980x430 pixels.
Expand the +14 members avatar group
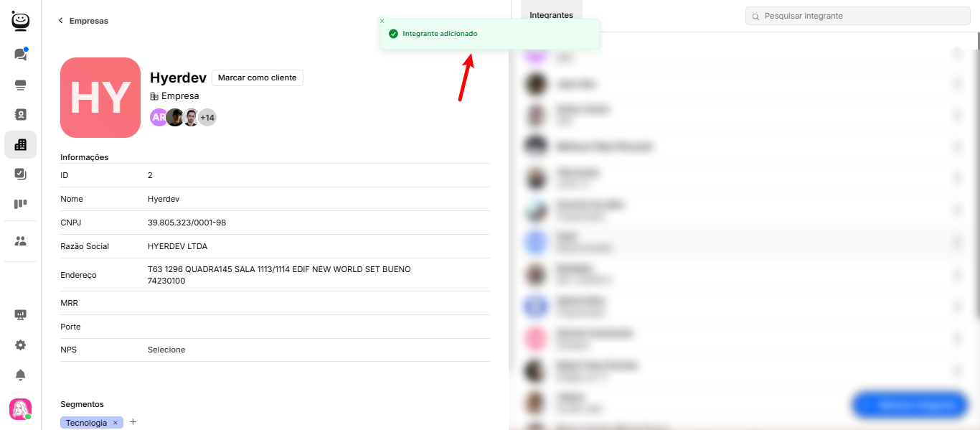(207, 117)
